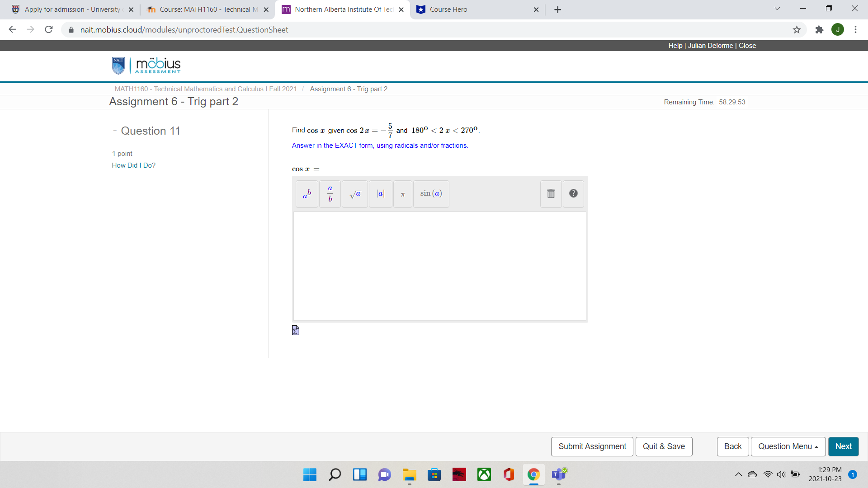Insert a square root symbol

[355, 194]
